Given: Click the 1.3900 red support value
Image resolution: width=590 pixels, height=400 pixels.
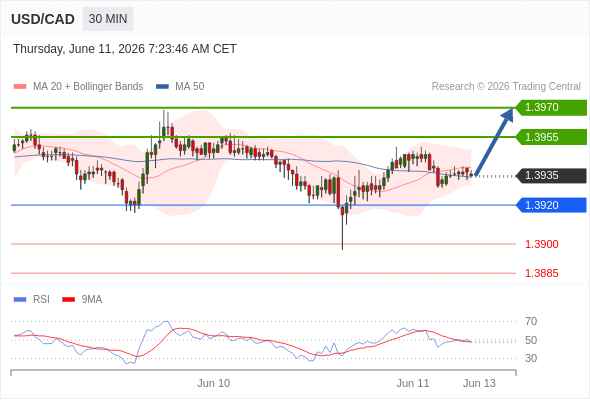Looking at the screenshot, I should (541, 244).
